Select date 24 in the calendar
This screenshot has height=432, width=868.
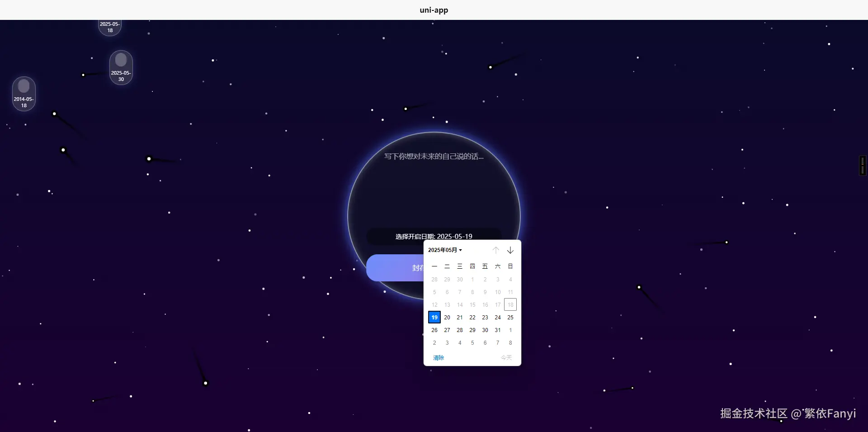point(498,318)
